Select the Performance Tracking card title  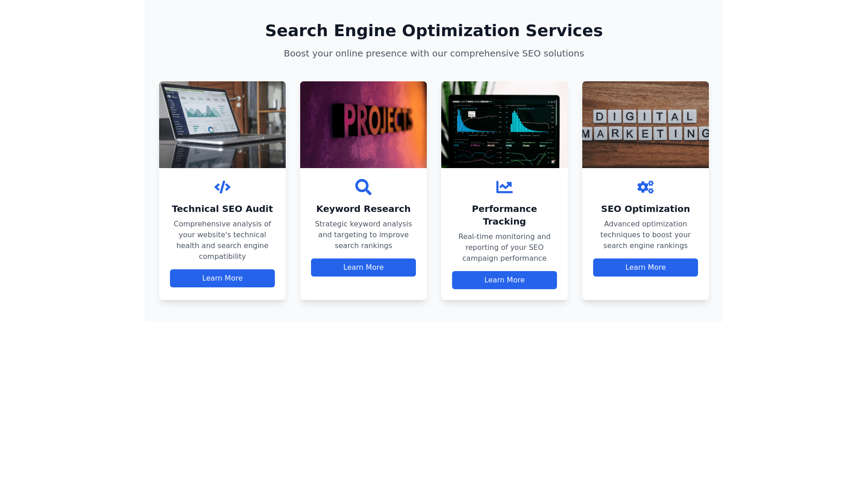coord(505,215)
